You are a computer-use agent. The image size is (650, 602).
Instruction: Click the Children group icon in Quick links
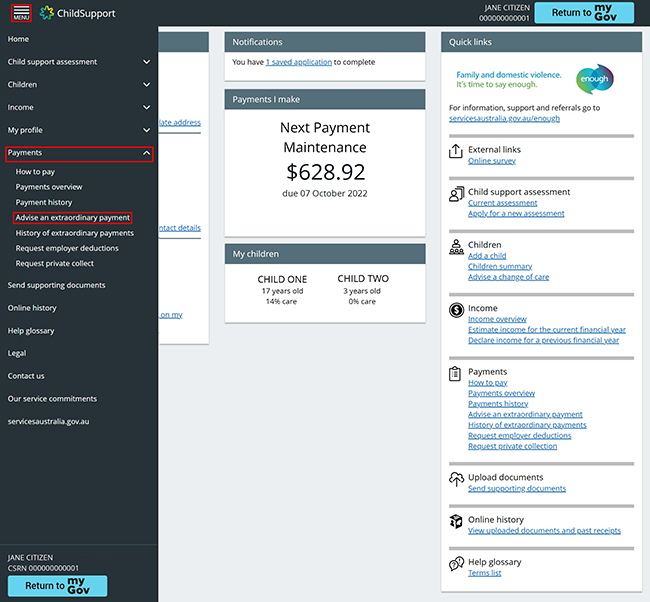point(456,247)
